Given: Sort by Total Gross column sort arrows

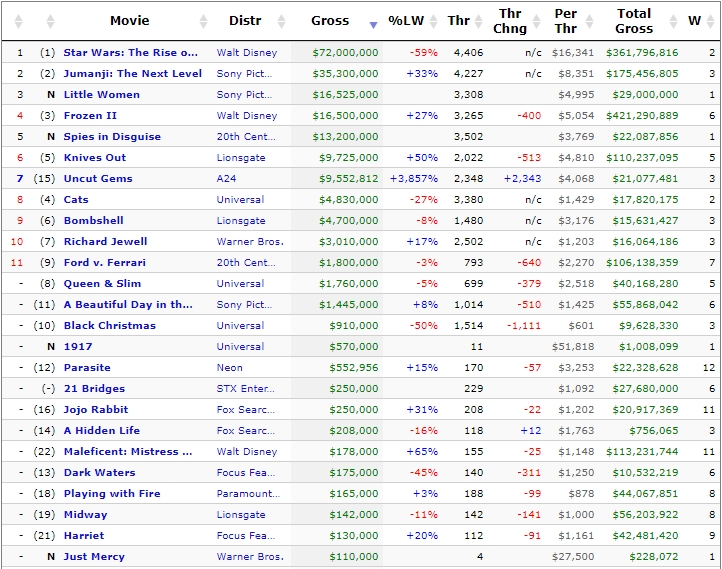Looking at the screenshot, I should [673, 21].
